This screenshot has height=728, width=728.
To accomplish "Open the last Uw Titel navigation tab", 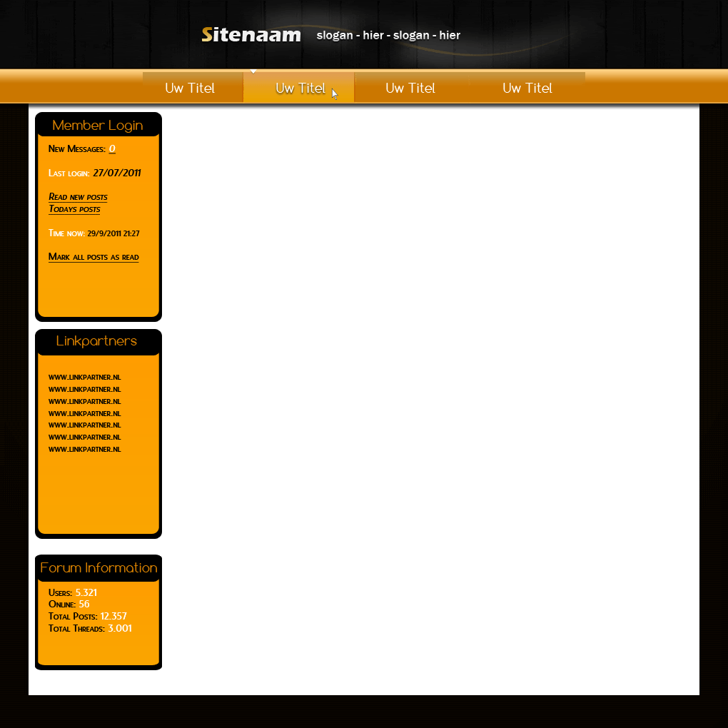I will pyautogui.click(x=527, y=88).
